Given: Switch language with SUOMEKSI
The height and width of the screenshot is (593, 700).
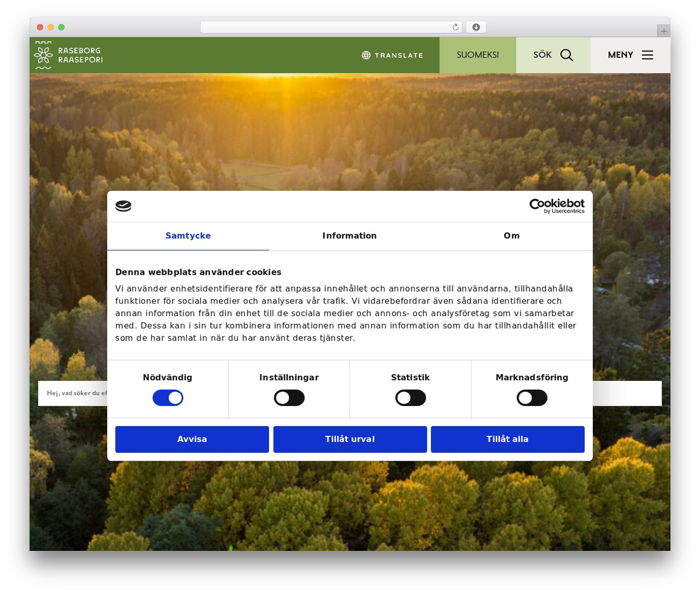Looking at the screenshot, I should point(478,55).
